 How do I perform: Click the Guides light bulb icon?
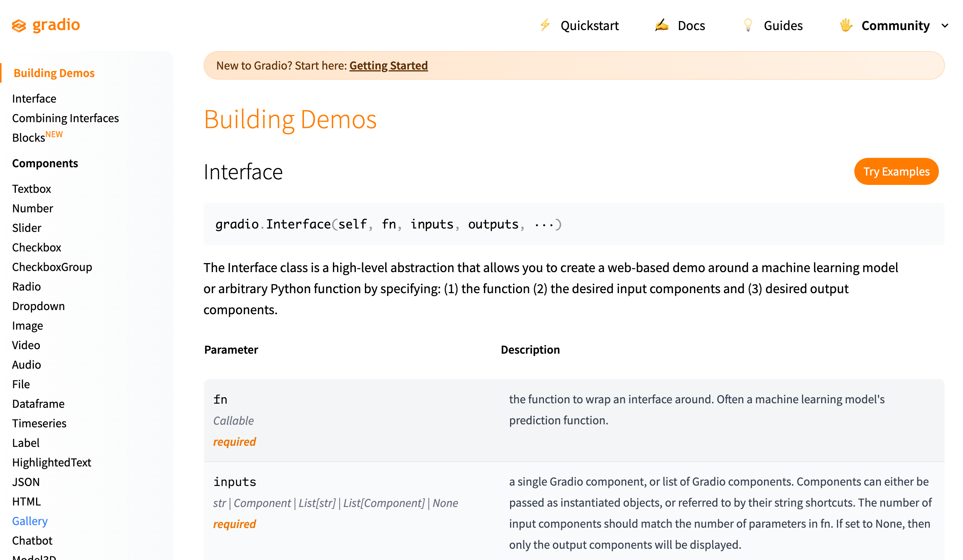tap(748, 25)
